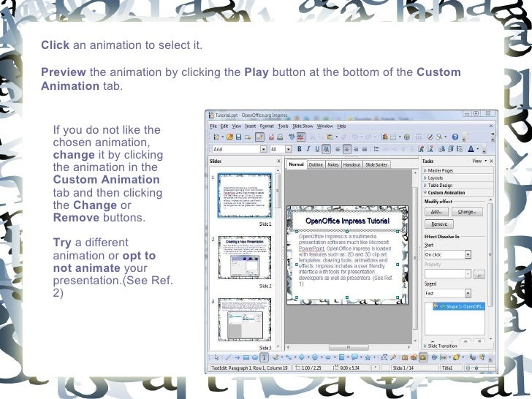Toggle Italic formatting
The height and width of the screenshot is (399, 532).
(x=308, y=149)
